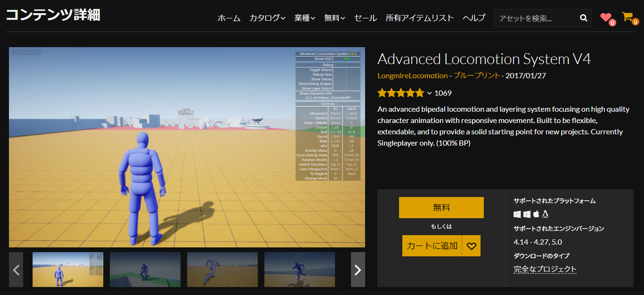Viewport: 644px width, 295px height.
Task: Open the wishlist heart icon in header
Action: (x=606, y=17)
